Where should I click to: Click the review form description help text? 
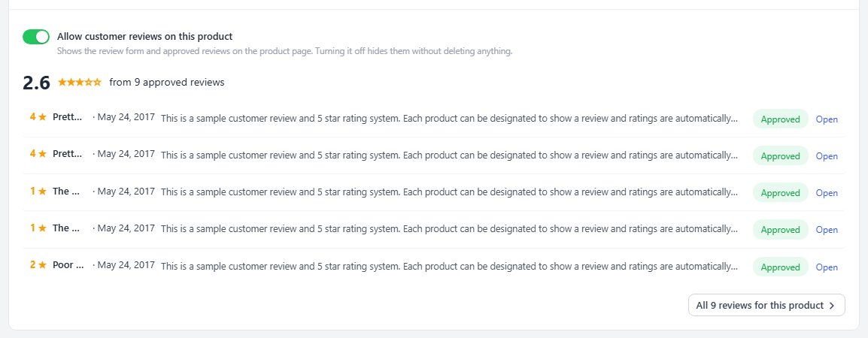284,51
